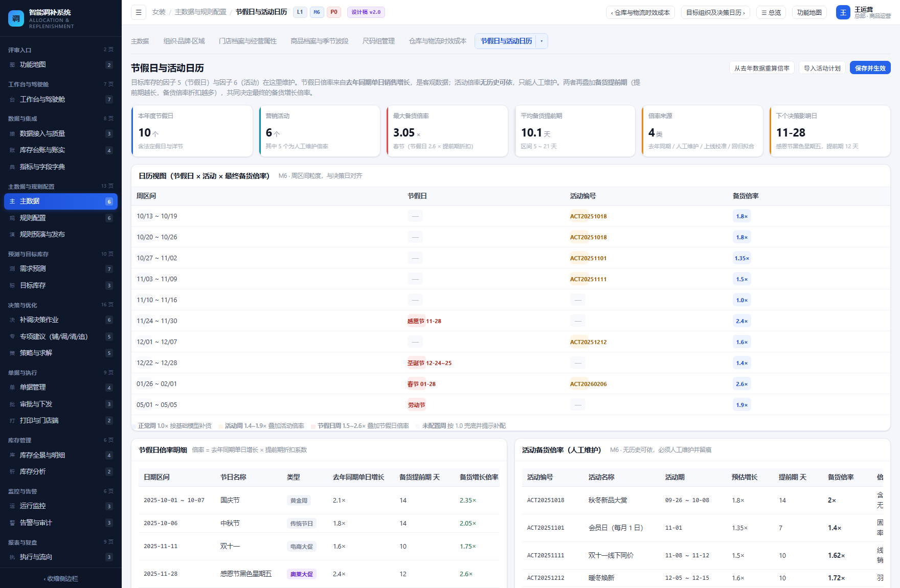Screen dimensions: 900x588
Task: Click icon beside 运行监控
Action: coord(12,506)
